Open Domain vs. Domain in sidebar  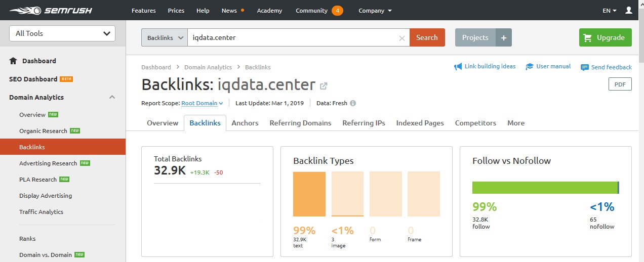(x=46, y=255)
